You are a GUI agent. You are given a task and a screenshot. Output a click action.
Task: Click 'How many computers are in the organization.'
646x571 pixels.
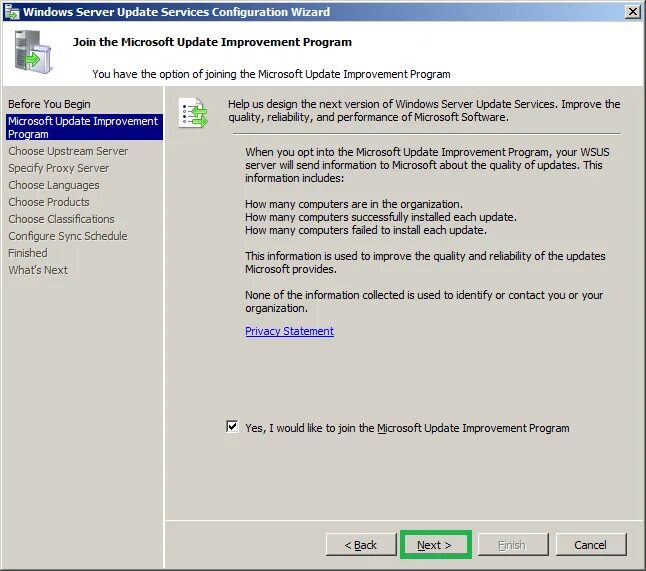click(x=354, y=204)
